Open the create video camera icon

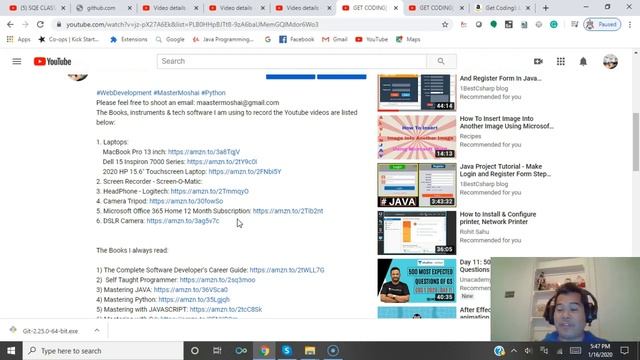tap(538, 61)
